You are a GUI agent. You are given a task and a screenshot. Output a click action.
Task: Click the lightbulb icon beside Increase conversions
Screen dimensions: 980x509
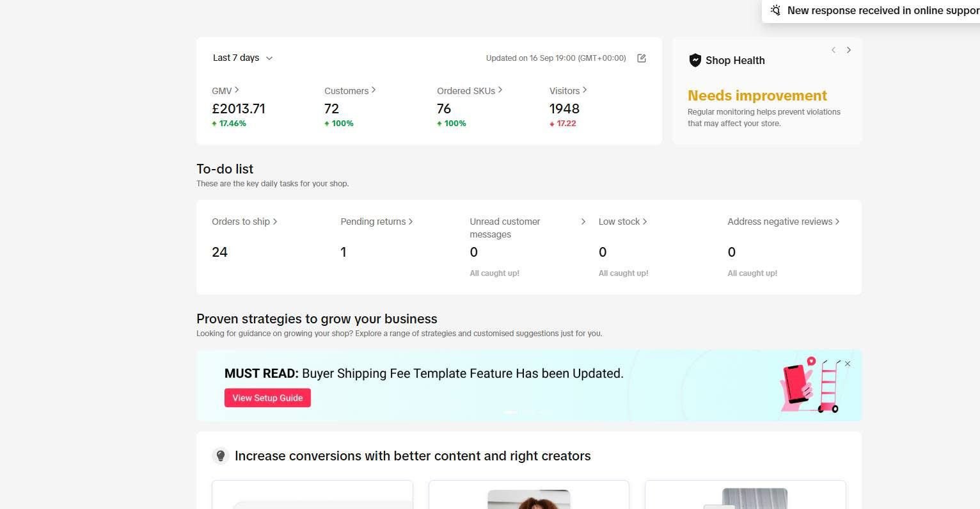point(221,456)
